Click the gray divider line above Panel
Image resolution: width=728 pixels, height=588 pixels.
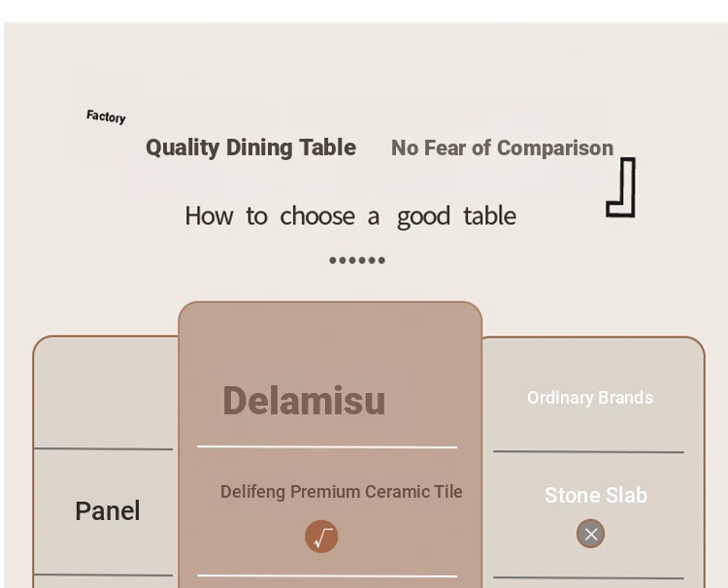104,449
